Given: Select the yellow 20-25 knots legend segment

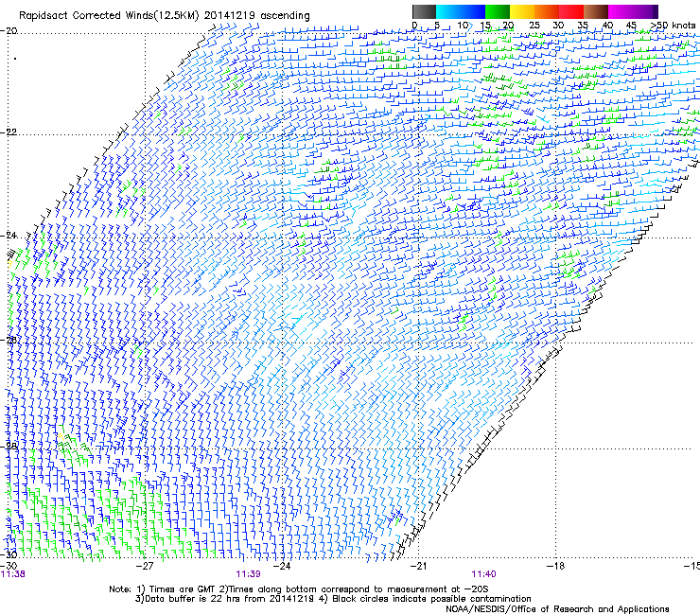Looking at the screenshot, I should 522,11.
